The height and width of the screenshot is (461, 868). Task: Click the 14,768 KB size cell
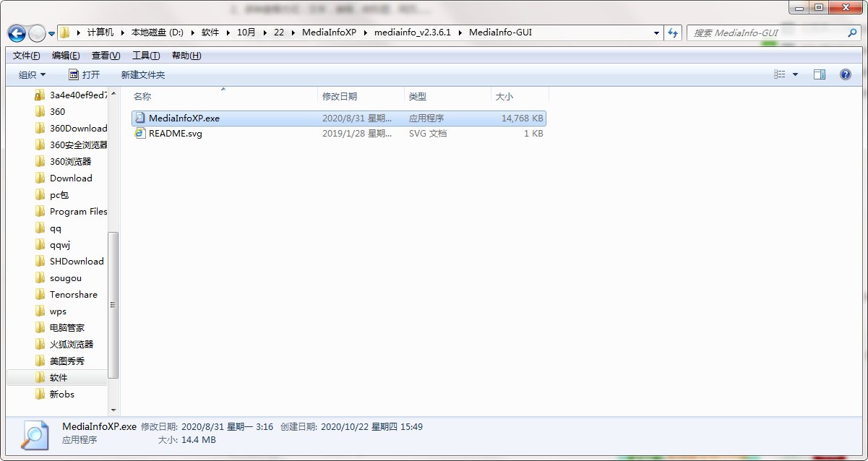click(523, 118)
